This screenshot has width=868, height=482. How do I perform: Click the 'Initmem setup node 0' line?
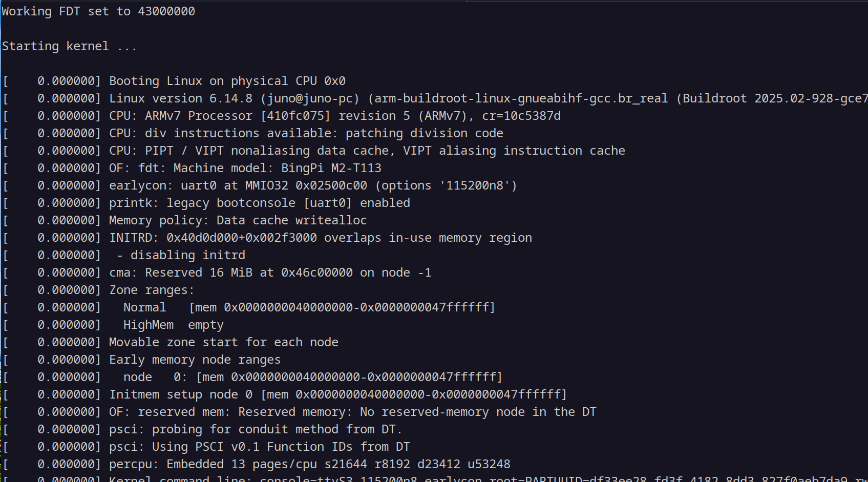click(x=338, y=394)
